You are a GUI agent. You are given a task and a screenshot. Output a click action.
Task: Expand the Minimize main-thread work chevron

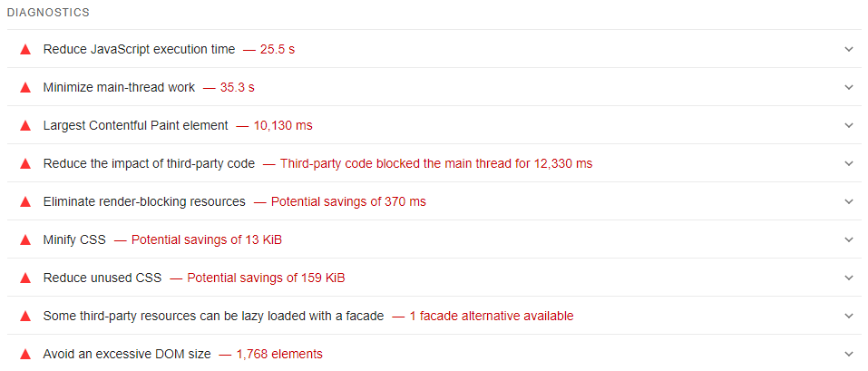pyautogui.click(x=849, y=87)
